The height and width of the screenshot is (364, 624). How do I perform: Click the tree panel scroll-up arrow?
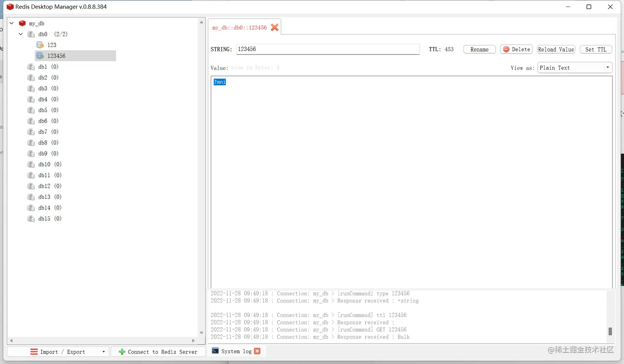coord(201,22)
